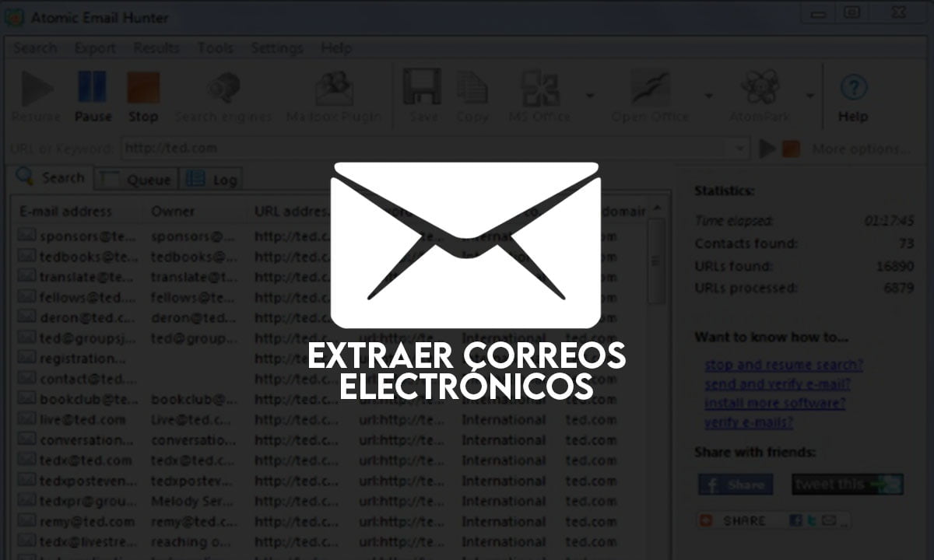Open the URL or Keyword history dropdown
Image resolution: width=934 pixels, height=560 pixels.
739,149
